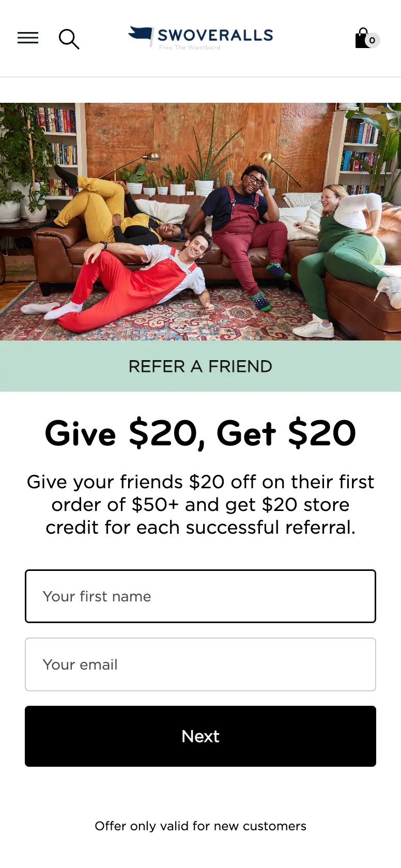The height and width of the screenshot is (868, 401).
Task: Click the search magnifier icon
Action: coord(69,39)
